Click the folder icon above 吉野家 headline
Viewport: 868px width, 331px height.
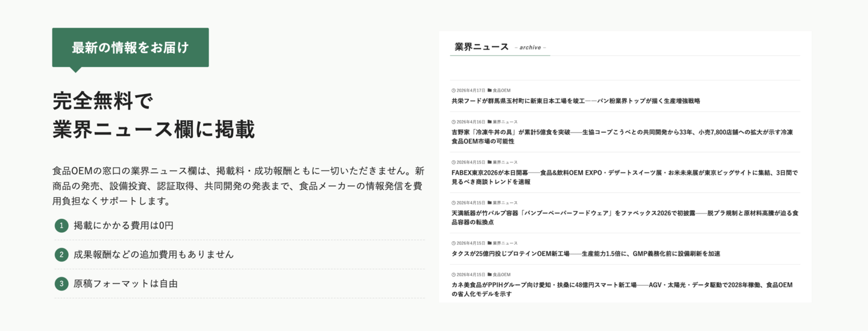[x=489, y=122]
